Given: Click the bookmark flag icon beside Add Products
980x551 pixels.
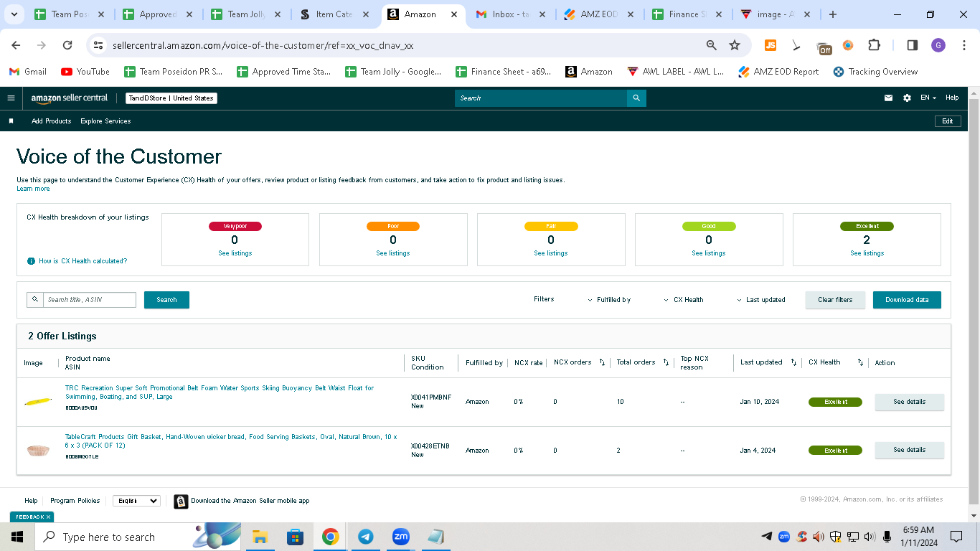Looking at the screenshot, I should click(x=11, y=121).
